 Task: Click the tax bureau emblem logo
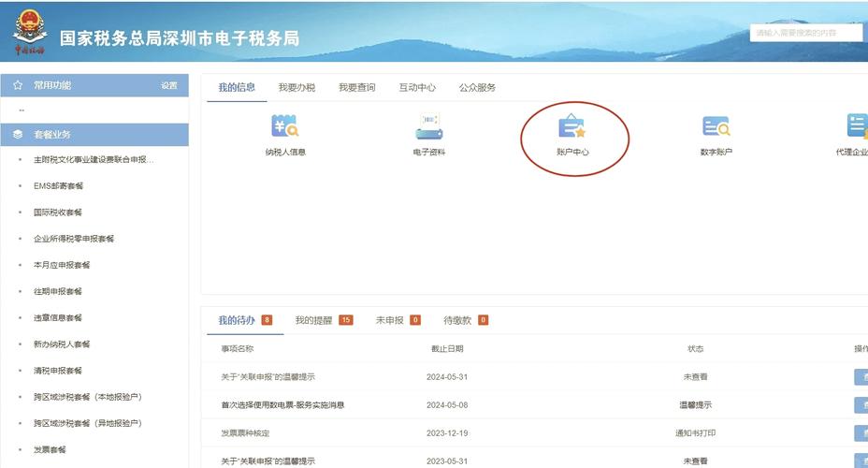pyautogui.click(x=29, y=32)
